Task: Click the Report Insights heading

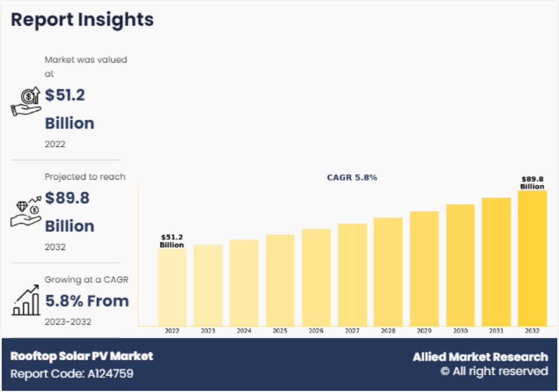Action: click(x=82, y=19)
